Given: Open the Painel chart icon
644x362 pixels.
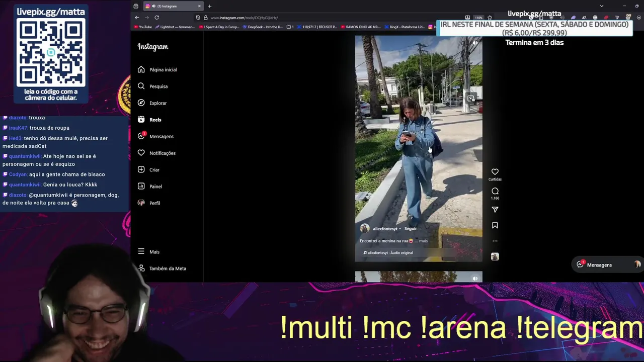Looking at the screenshot, I should 141,186.
